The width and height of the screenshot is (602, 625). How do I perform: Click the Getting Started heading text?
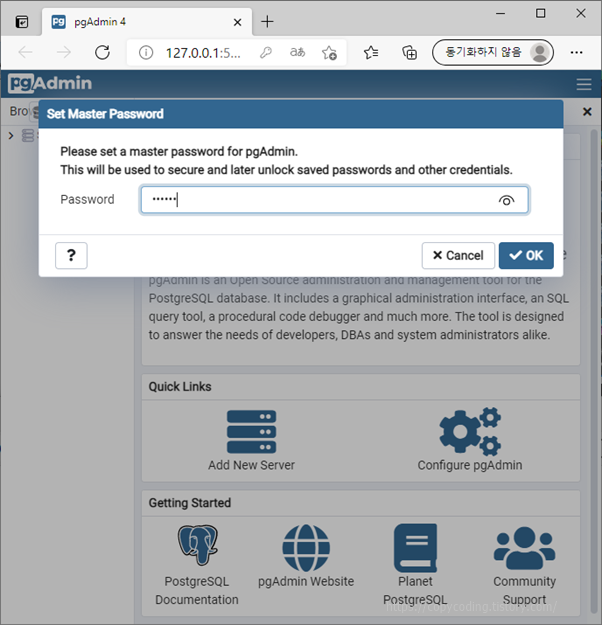190,503
